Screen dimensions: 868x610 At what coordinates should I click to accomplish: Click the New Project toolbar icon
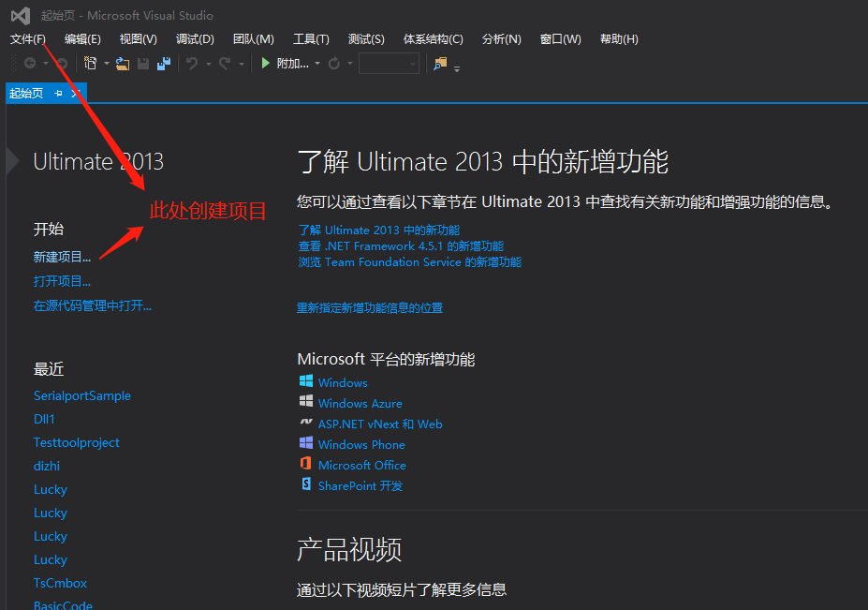click(90, 63)
